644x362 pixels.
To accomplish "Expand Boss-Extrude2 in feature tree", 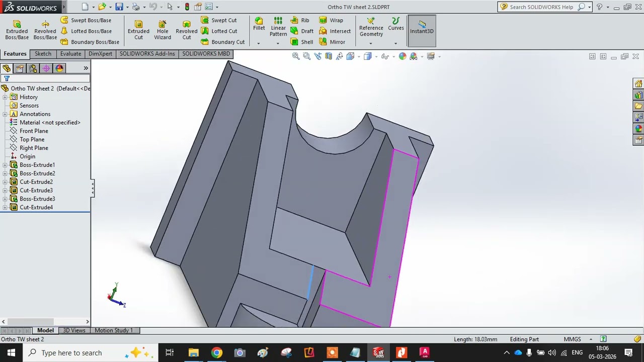I will click(5, 173).
